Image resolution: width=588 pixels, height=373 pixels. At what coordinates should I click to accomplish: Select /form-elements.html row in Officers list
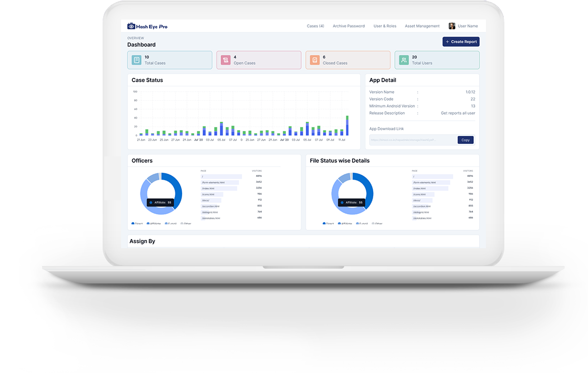(232, 182)
